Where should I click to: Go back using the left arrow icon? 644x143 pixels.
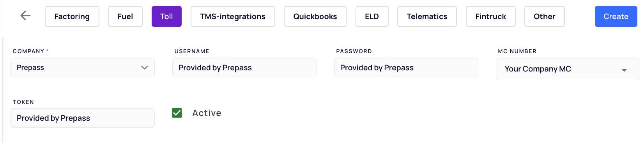(x=25, y=16)
